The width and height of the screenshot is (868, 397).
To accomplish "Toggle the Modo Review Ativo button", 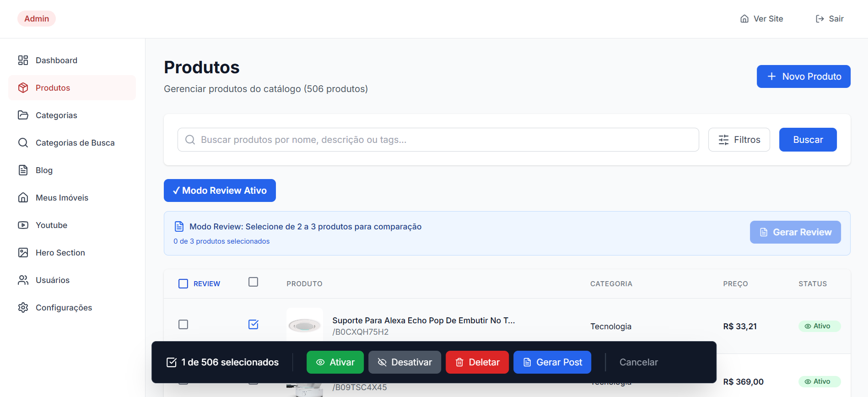I will pos(220,190).
